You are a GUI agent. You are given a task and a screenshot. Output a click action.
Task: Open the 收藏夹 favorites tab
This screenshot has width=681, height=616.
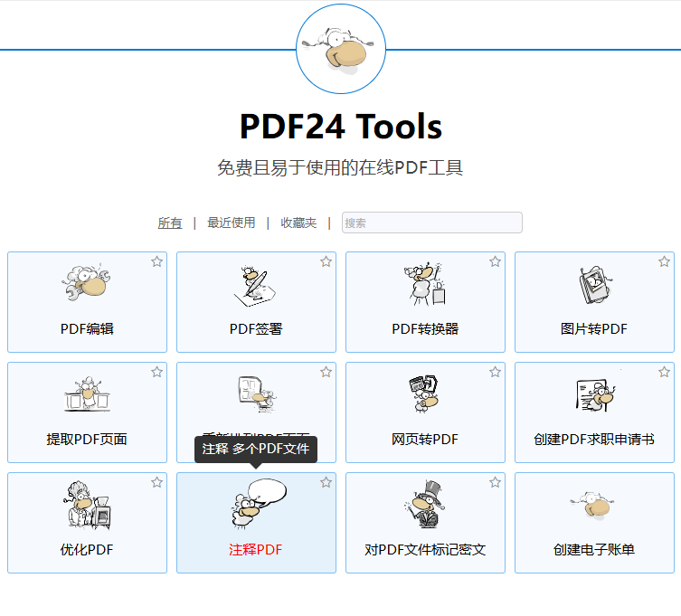pos(298,223)
